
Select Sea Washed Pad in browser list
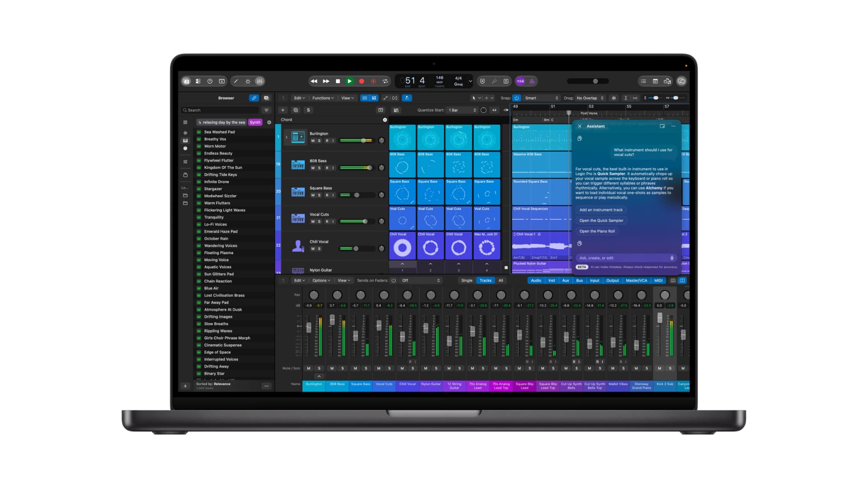click(x=234, y=132)
